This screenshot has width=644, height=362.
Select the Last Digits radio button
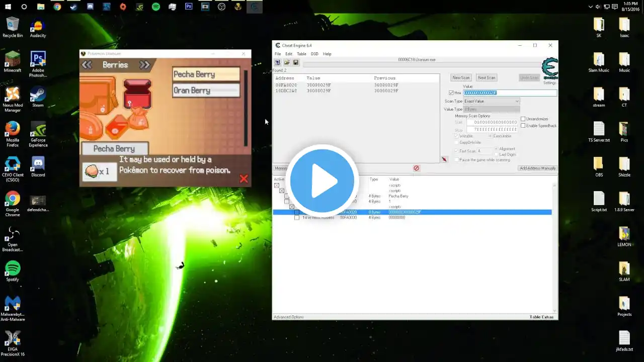497,154
